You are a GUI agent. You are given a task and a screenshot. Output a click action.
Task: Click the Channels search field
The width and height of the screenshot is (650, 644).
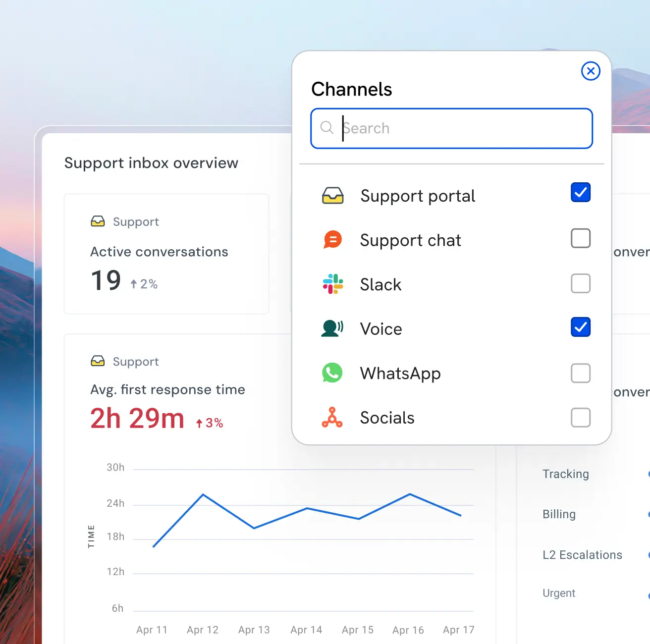(451, 128)
